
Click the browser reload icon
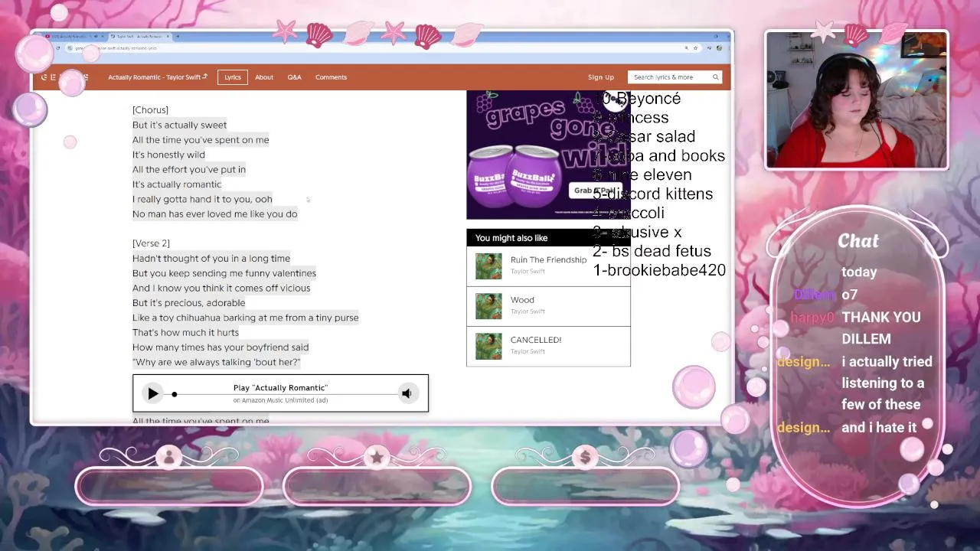(57, 48)
